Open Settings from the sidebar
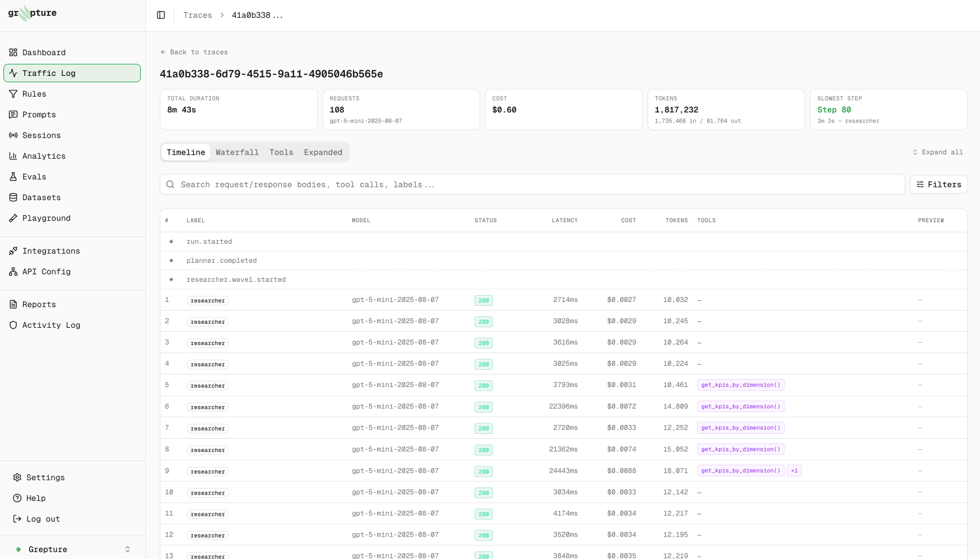 pos(45,477)
